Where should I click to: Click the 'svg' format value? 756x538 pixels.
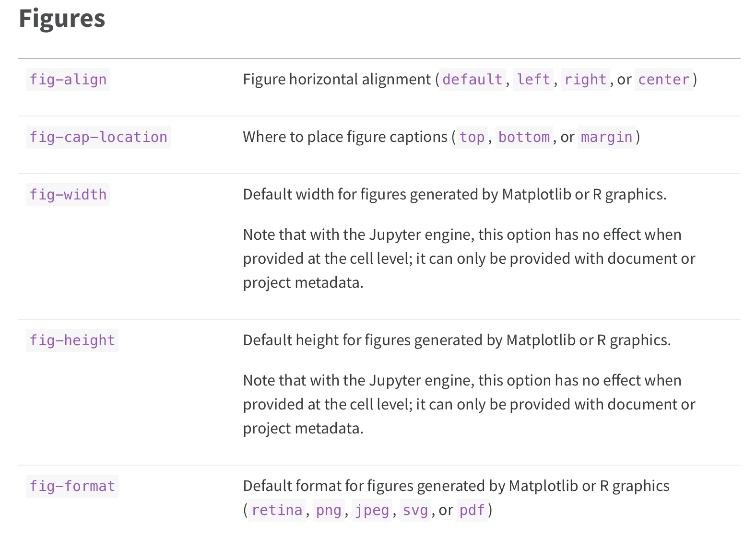[x=415, y=510]
